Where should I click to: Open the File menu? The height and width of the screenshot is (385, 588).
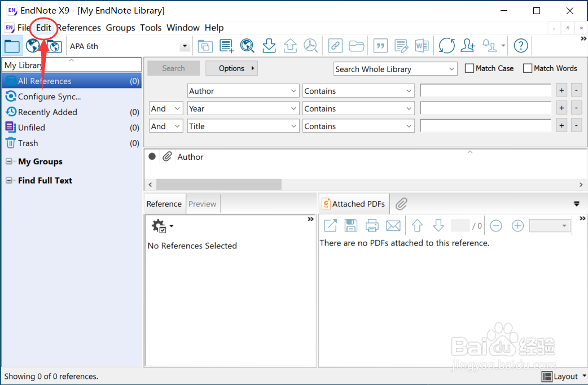24,28
